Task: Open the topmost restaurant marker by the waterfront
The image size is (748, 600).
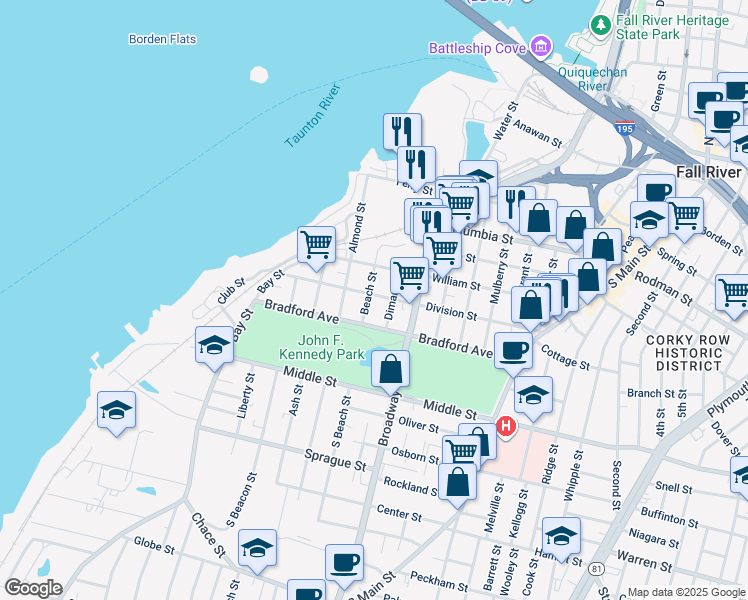Action: pyautogui.click(x=402, y=130)
